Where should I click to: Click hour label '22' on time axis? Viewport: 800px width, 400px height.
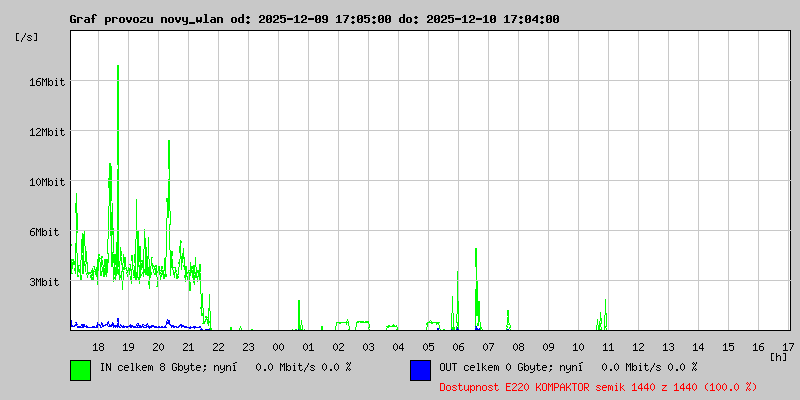pyautogui.click(x=218, y=347)
